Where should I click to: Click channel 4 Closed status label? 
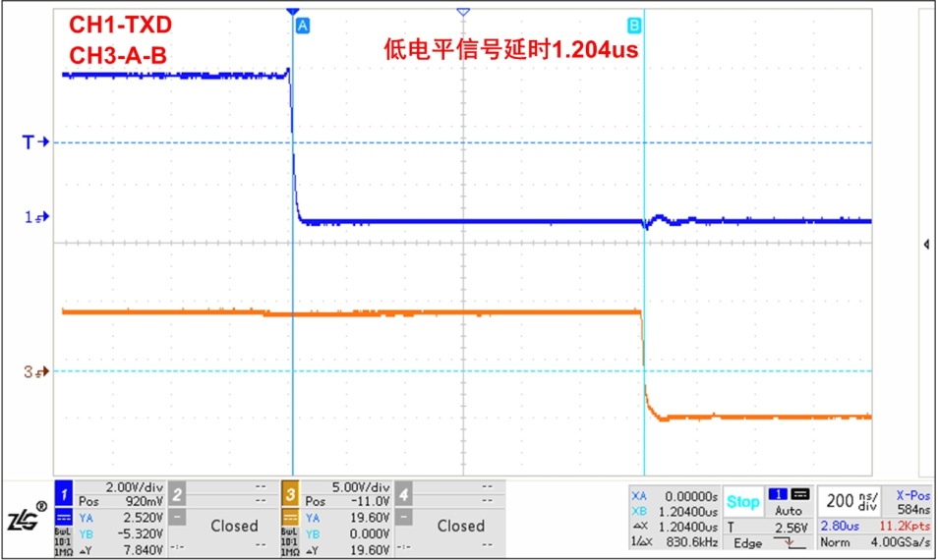pos(460,526)
